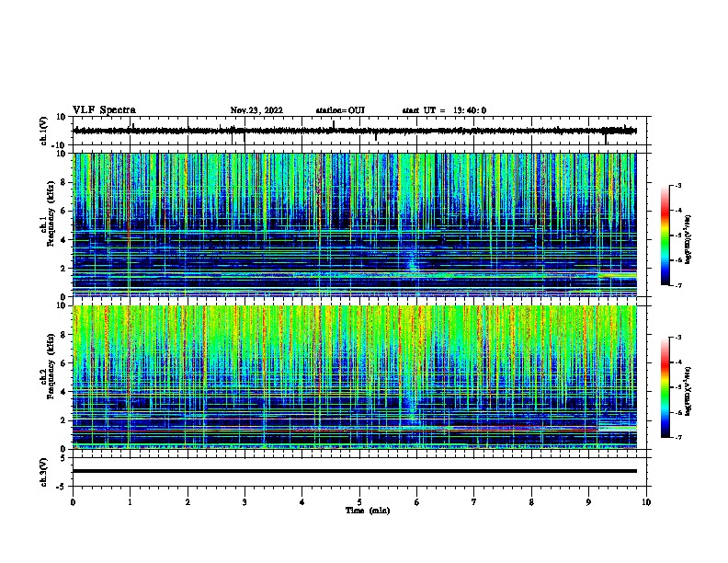The height and width of the screenshot is (563, 728).
Task: Click time axis tick label 5
Action: (359, 502)
